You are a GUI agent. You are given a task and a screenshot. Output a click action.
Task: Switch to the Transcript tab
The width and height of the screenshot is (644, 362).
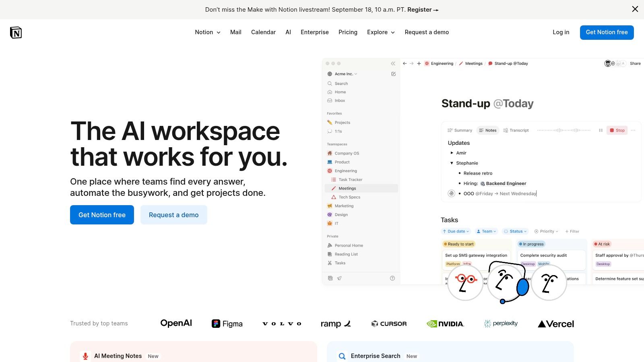519,130
